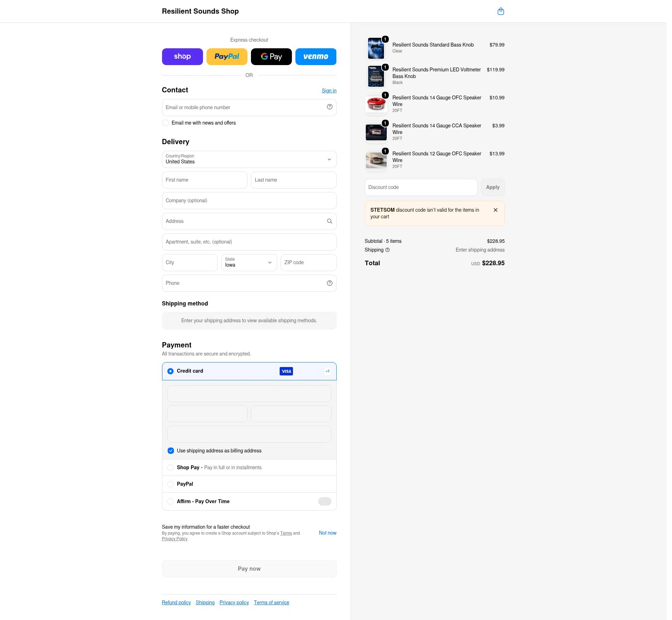Click the Sign in link

coord(329,91)
